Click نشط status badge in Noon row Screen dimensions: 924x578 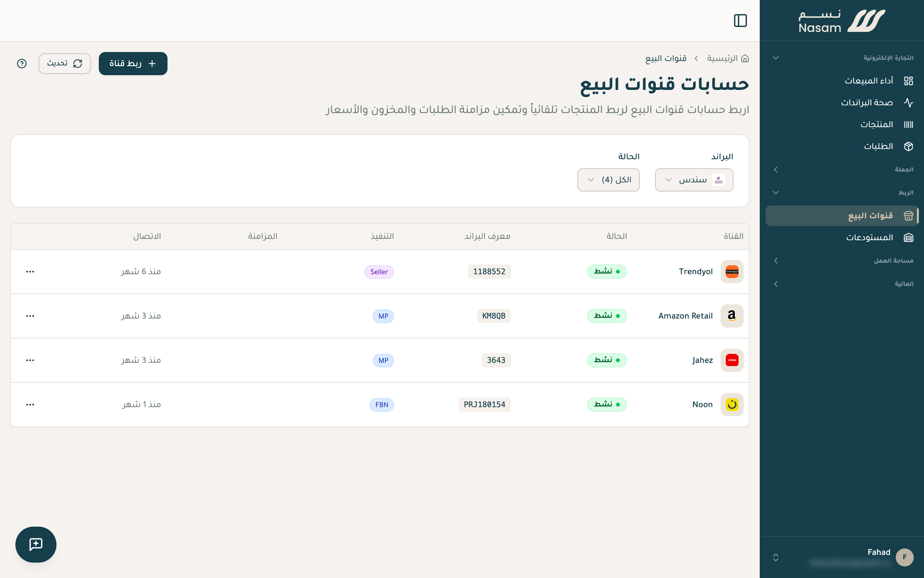coord(607,405)
